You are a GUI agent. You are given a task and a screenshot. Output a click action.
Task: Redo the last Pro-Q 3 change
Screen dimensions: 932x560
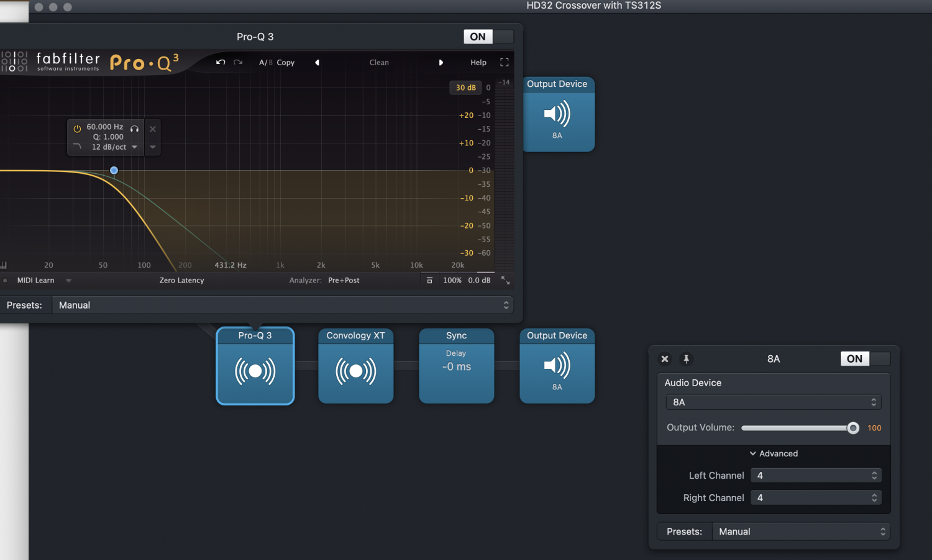click(238, 62)
